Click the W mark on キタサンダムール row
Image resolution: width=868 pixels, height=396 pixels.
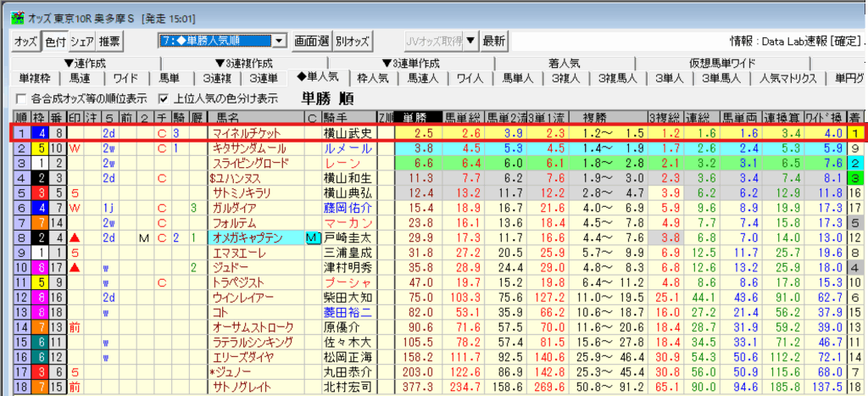pos(75,148)
